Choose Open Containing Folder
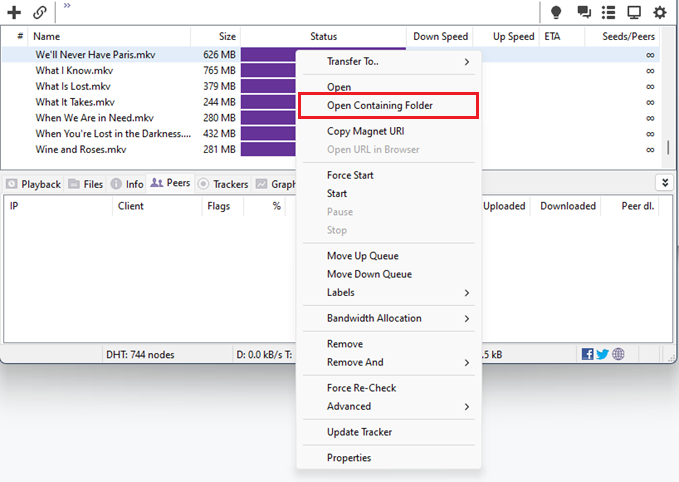 click(x=389, y=105)
